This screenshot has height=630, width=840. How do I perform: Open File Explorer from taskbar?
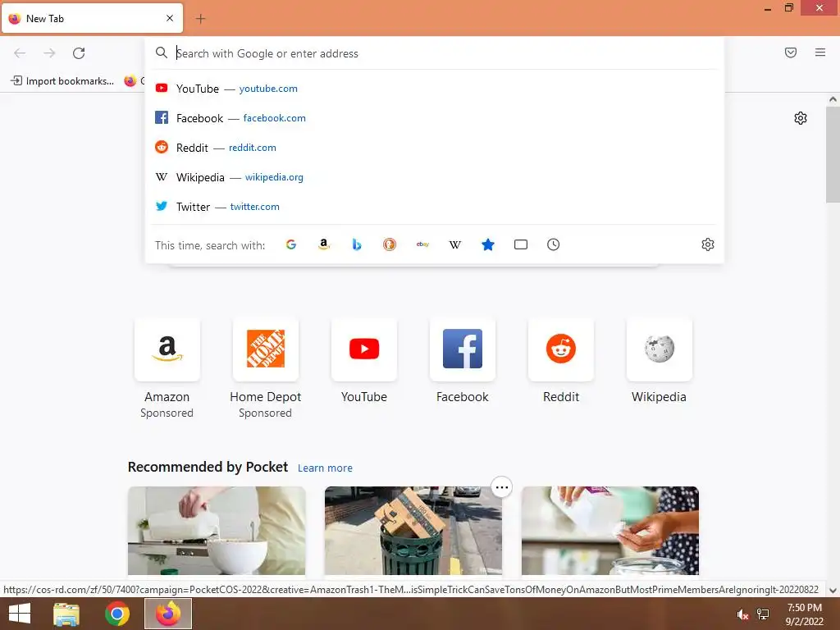[66, 614]
